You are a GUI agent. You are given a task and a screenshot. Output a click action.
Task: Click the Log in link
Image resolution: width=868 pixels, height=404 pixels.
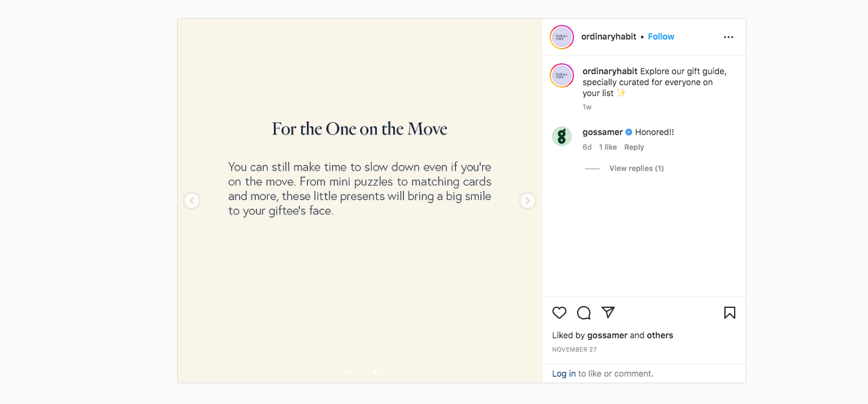(564, 374)
